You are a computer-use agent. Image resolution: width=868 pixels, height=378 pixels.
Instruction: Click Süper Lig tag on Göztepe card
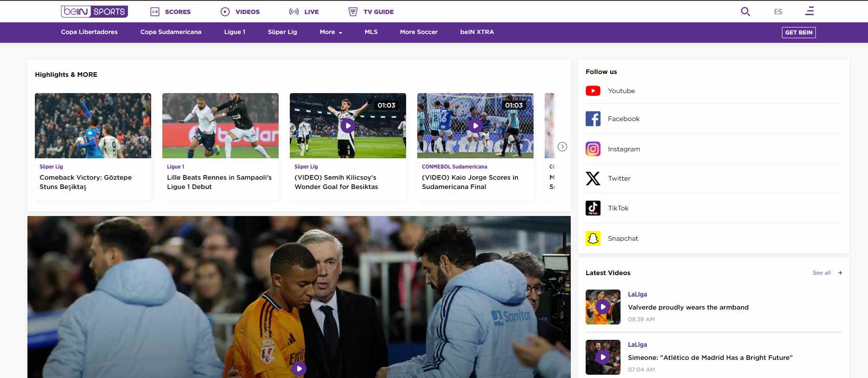(x=51, y=167)
